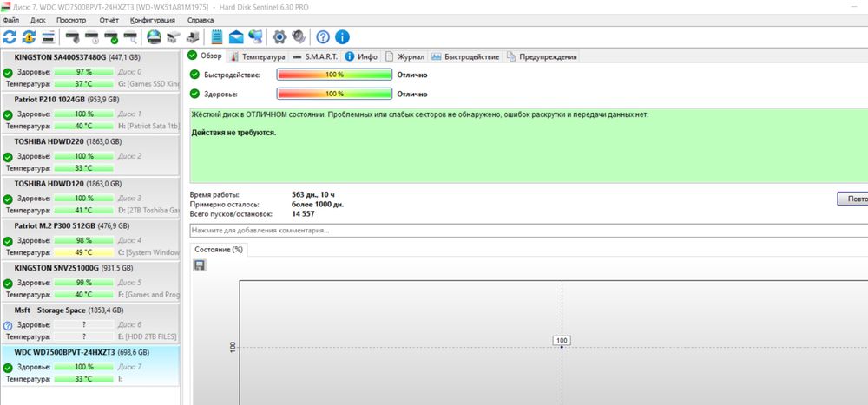
Task: Switch to the Обзор tab
Action: [x=206, y=56]
